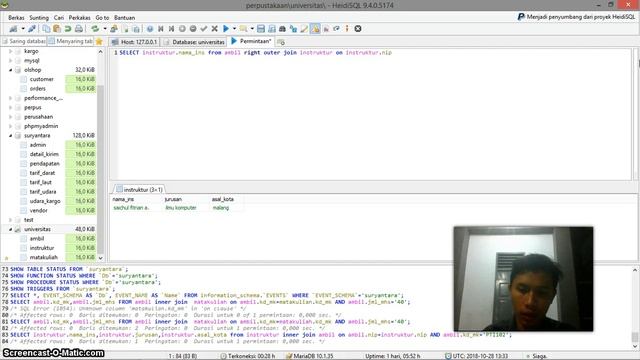Select the instruktur table in tree

pos(42,248)
